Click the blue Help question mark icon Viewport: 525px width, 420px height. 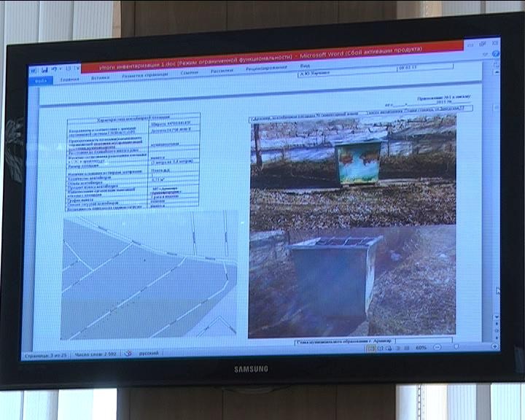coord(496,53)
